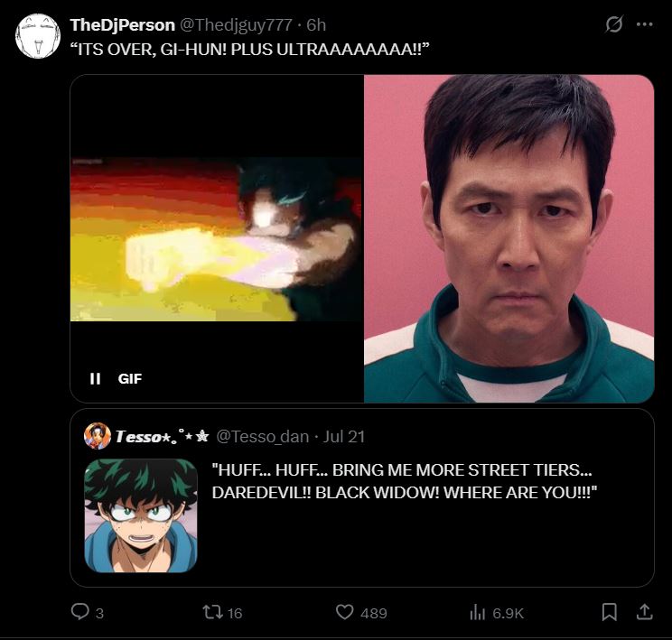Click the reply speech bubble icon
This screenshot has height=640, width=672.
click(x=80, y=612)
